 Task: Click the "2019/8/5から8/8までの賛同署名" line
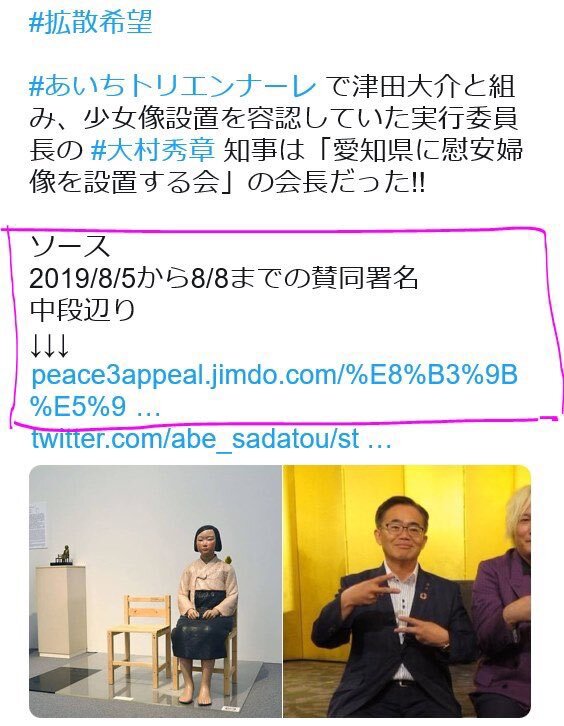(x=224, y=278)
